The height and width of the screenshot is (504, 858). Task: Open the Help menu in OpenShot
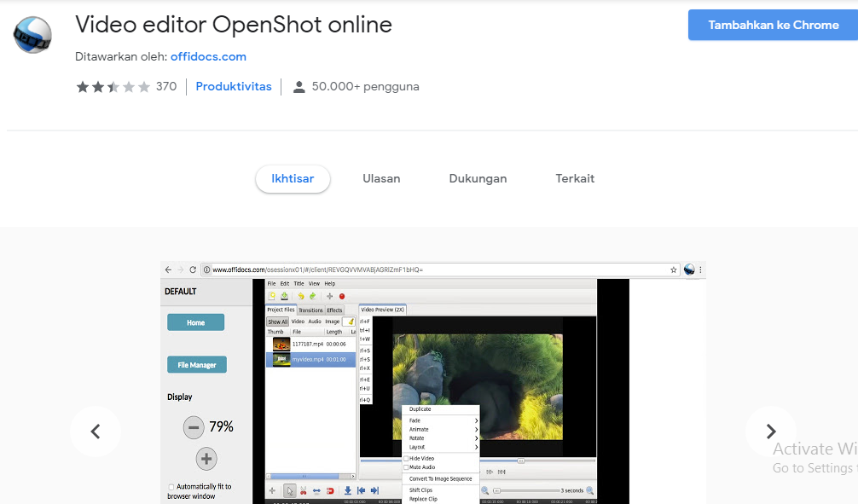[x=329, y=283]
